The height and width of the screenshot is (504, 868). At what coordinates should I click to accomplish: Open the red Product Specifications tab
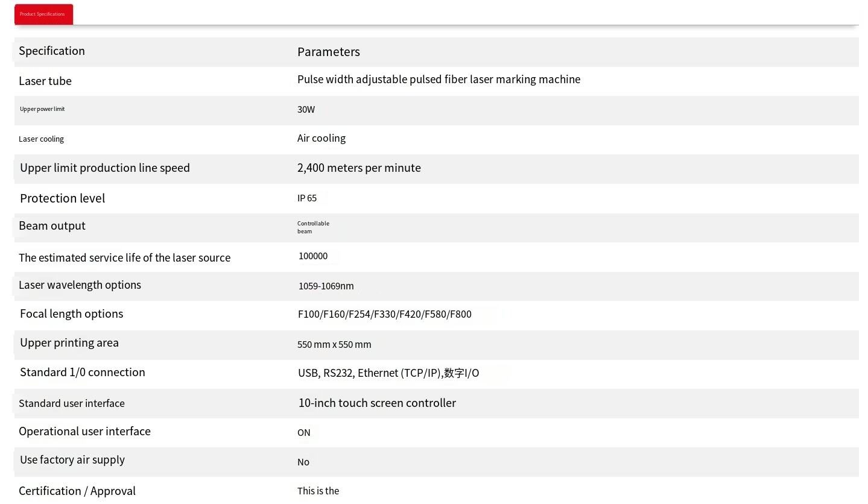43,14
